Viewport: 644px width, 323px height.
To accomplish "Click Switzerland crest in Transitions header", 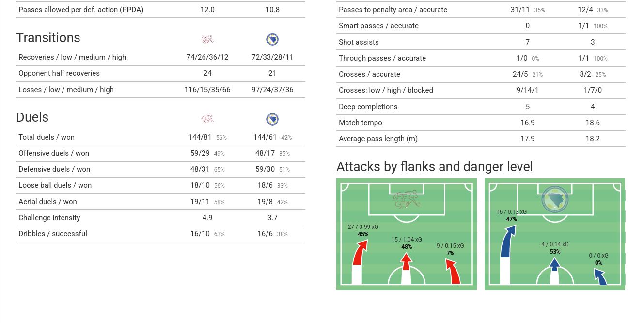I will 207,39.
